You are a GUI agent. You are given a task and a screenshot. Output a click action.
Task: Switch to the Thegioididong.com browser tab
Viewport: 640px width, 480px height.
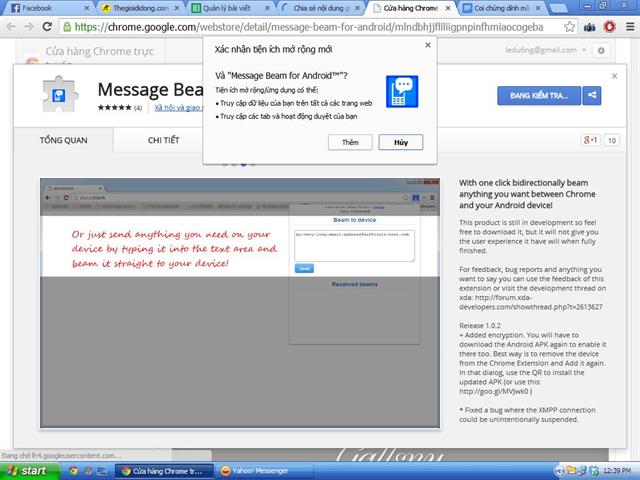coord(140,8)
